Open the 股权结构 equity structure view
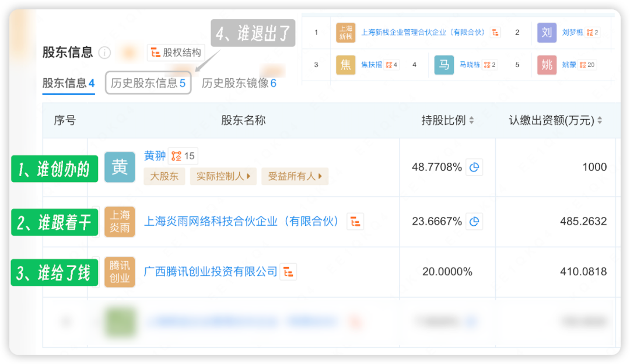Screen dimensions: 630x364 (176, 52)
